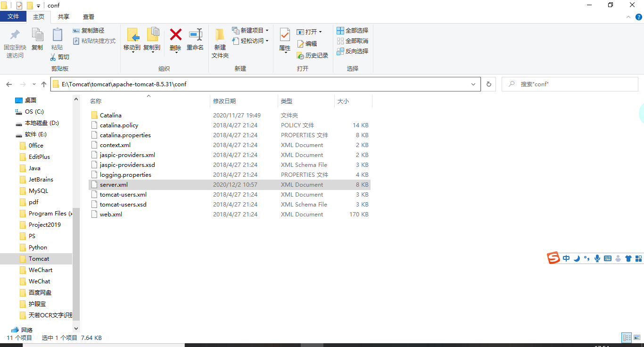Click the Properties (属性) icon
The width and height of the screenshot is (644, 347).
(x=285, y=34)
